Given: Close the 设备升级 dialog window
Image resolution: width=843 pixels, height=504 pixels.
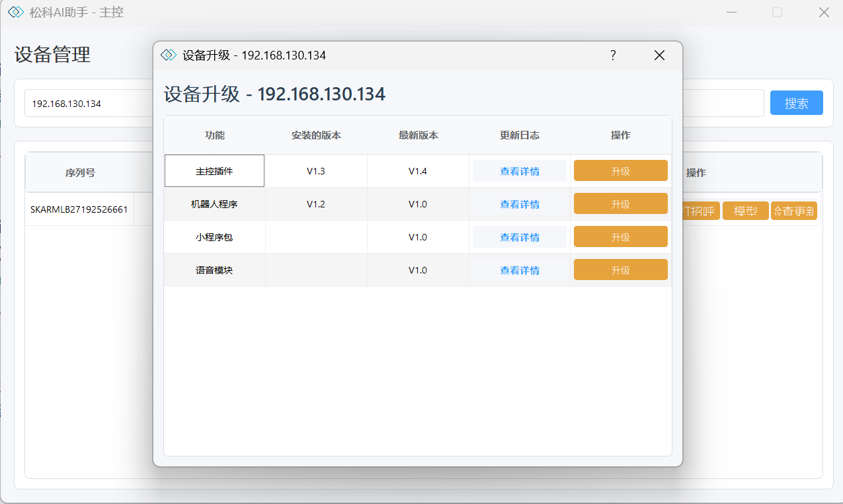Looking at the screenshot, I should point(659,55).
